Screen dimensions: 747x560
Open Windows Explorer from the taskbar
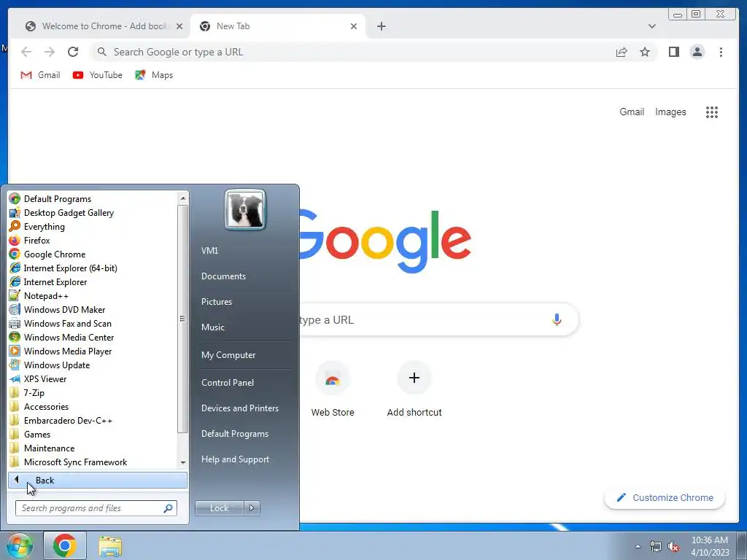110,546
